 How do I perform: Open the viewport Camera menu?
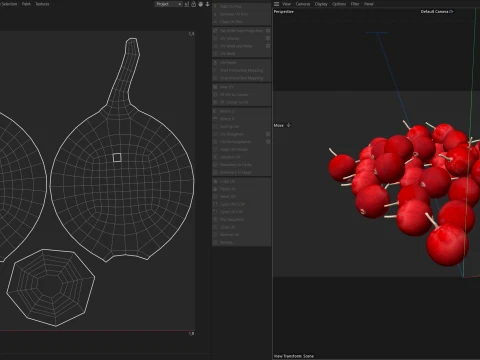(303, 4)
